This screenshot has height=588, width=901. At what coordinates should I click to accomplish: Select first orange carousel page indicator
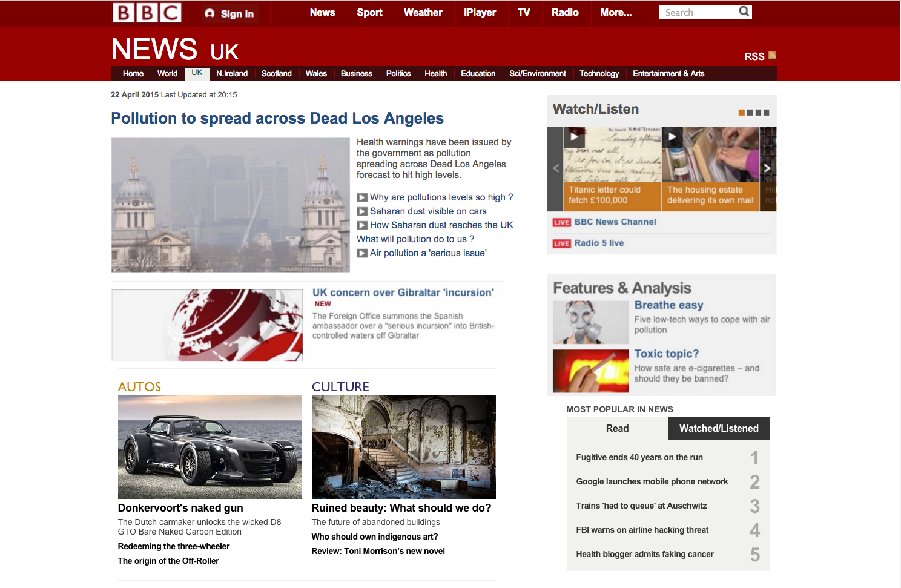(x=742, y=113)
